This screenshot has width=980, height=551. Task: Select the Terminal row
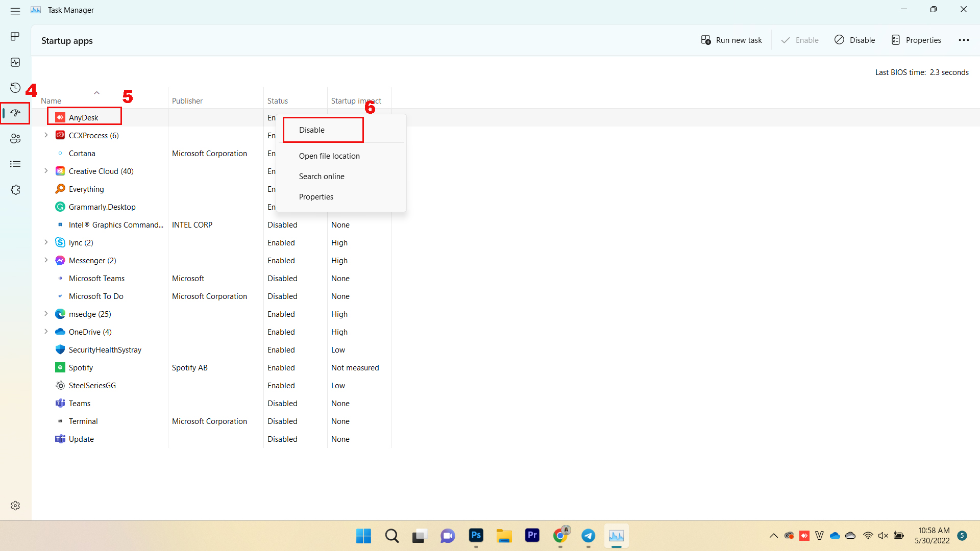(x=211, y=421)
